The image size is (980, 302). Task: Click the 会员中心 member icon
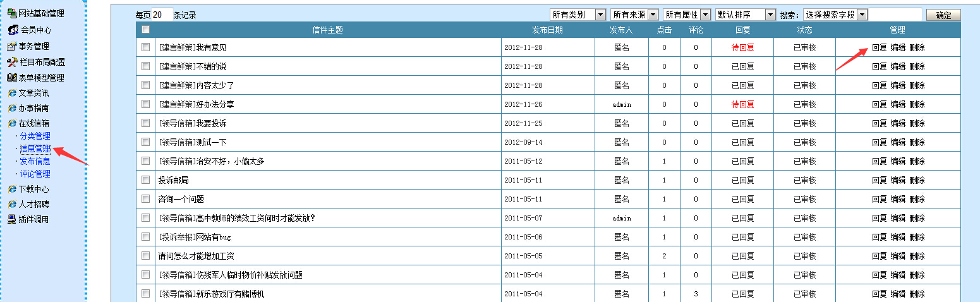[13, 30]
